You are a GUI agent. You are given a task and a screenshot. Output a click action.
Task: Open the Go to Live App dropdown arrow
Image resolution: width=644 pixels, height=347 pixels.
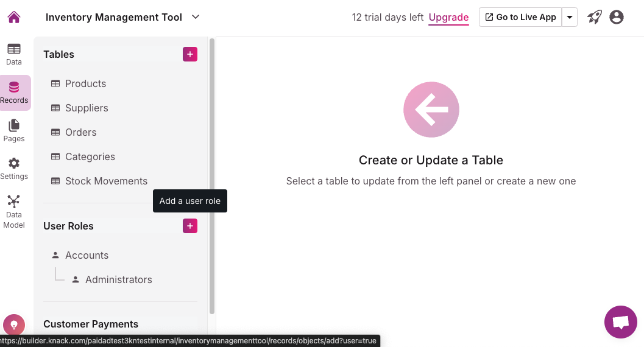click(x=570, y=17)
